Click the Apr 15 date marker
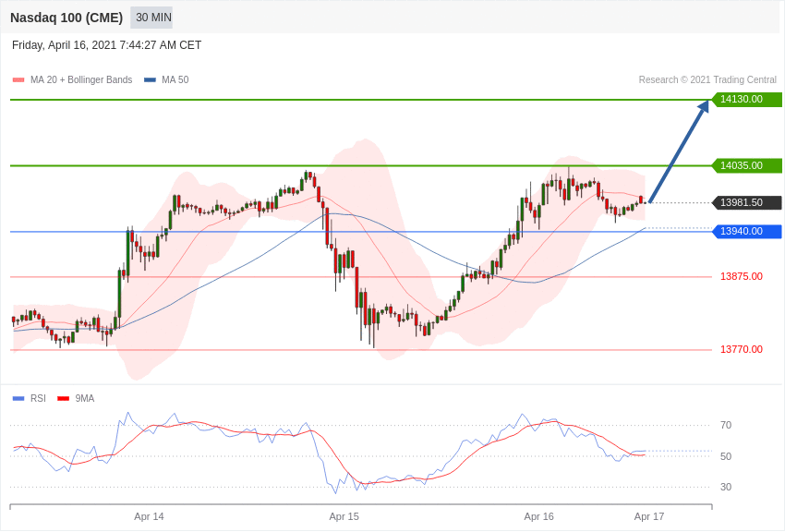The height and width of the screenshot is (532, 785). (x=344, y=516)
